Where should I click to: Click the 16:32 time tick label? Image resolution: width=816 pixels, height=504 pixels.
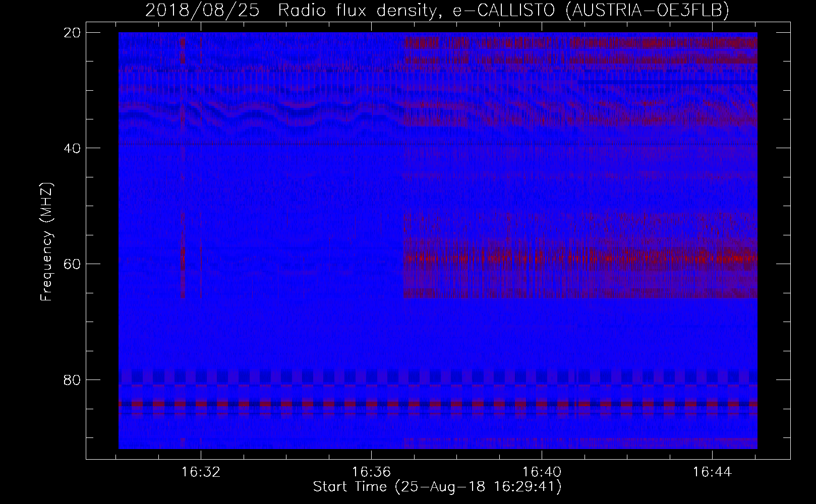point(201,472)
